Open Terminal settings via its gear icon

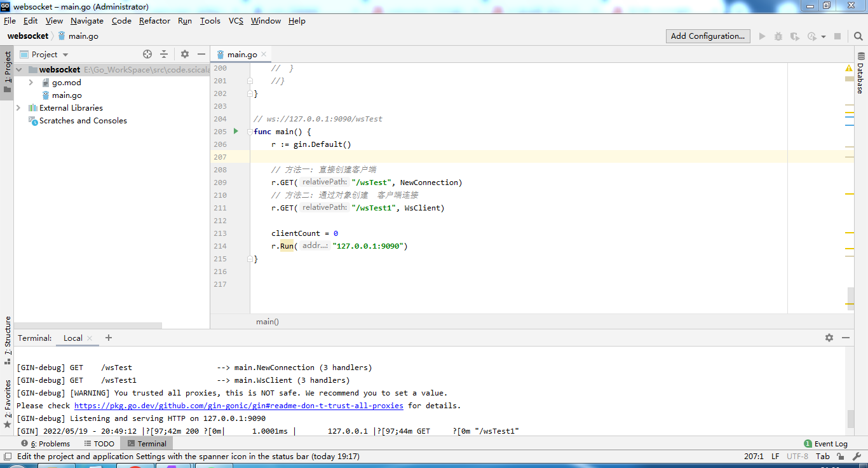point(829,338)
